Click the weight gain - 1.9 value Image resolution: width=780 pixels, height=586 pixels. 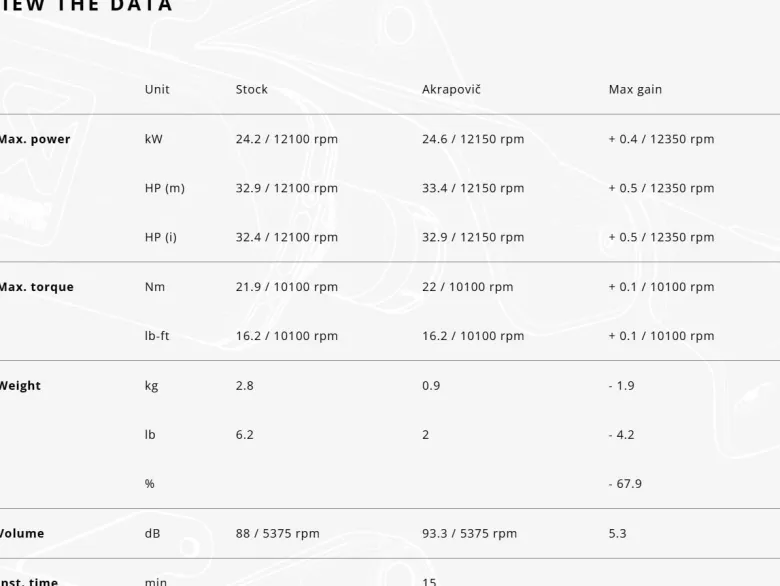coord(622,386)
